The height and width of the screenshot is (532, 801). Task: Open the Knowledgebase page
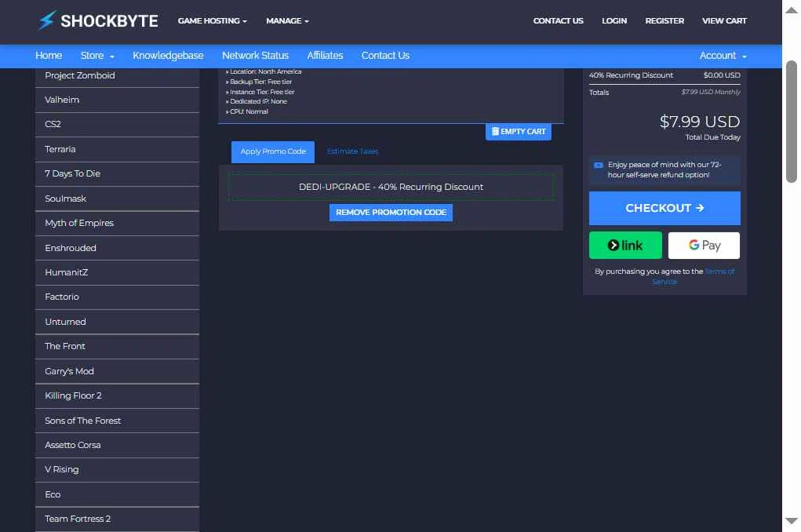(168, 56)
